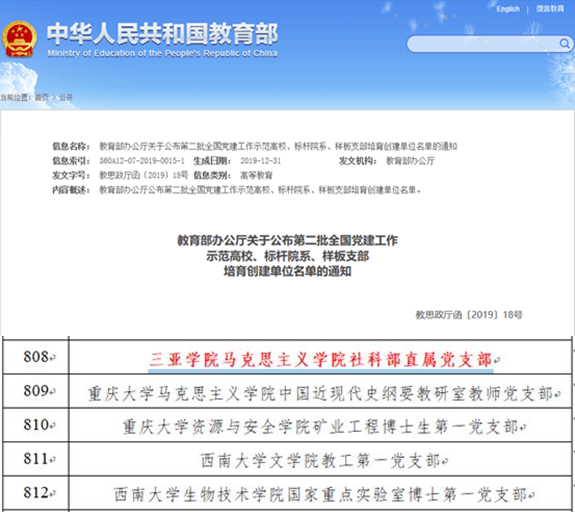
Task: Click the 高等教育 information category value
Action: [256, 175]
